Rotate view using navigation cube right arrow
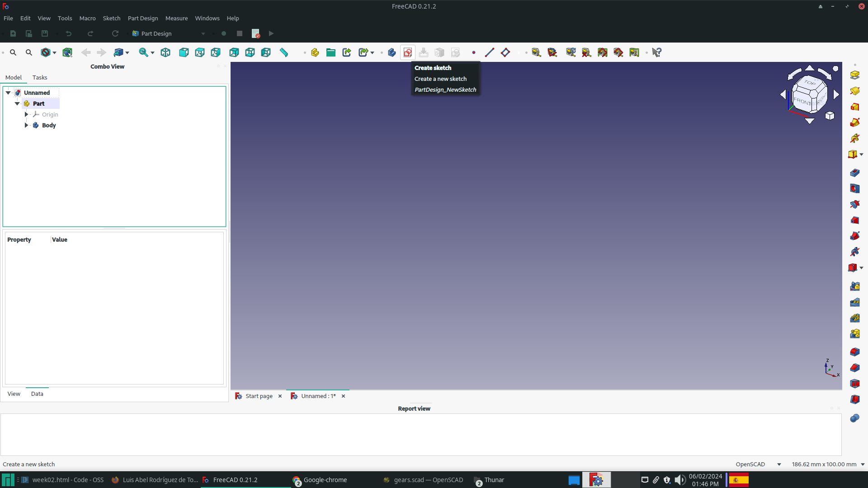The image size is (868, 488). (x=836, y=94)
